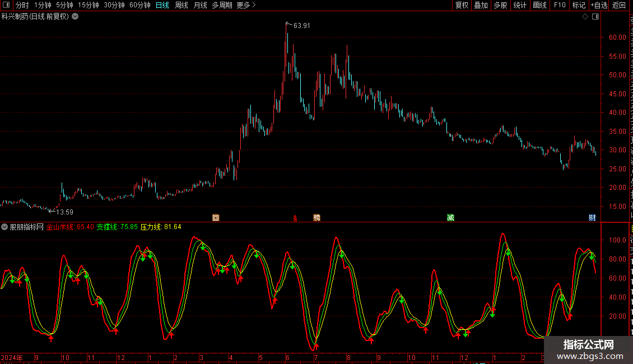This screenshot has height=364, width=633.
Task: Open F10 company information
Action: point(560,5)
